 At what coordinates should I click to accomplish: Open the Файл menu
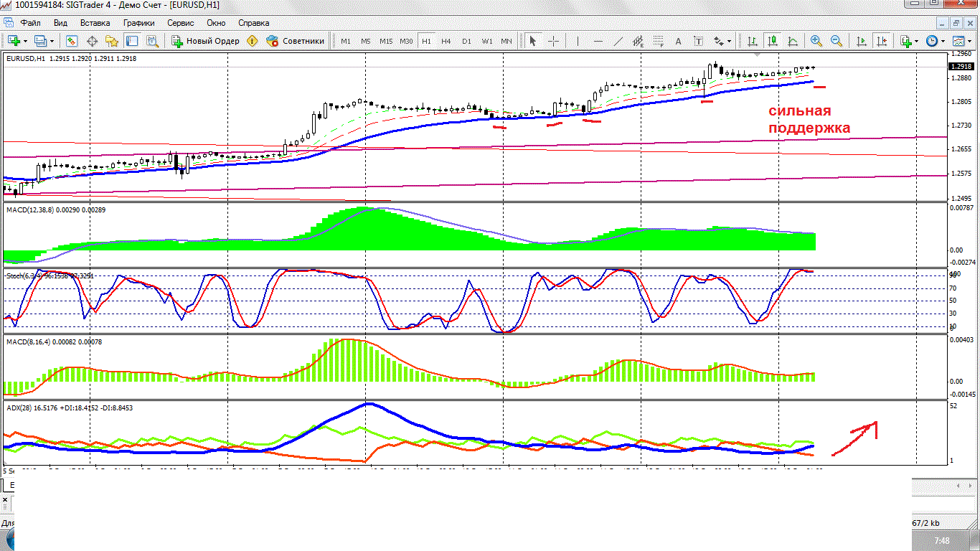point(30,22)
